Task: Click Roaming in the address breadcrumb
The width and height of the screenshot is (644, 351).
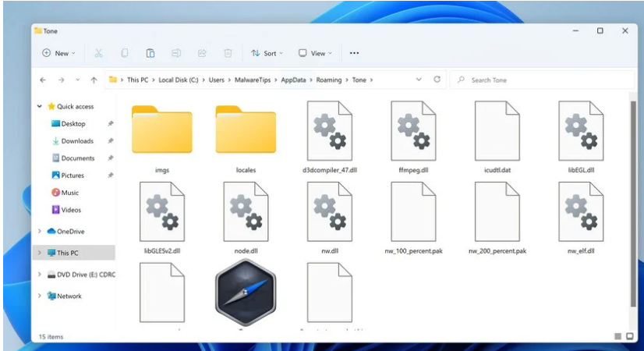Action: [328, 80]
